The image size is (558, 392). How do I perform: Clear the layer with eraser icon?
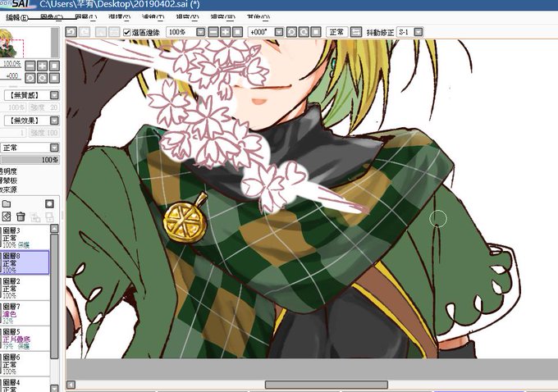click(7, 217)
